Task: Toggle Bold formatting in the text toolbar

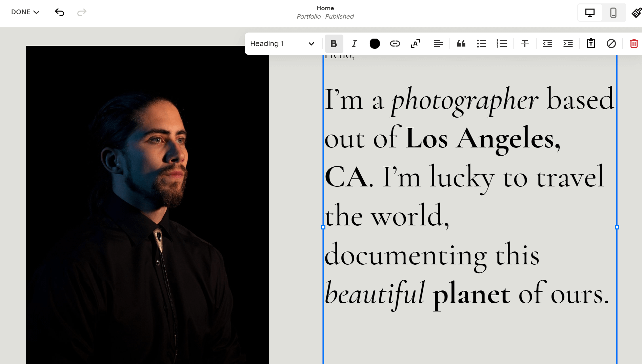Action: tap(334, 44)
